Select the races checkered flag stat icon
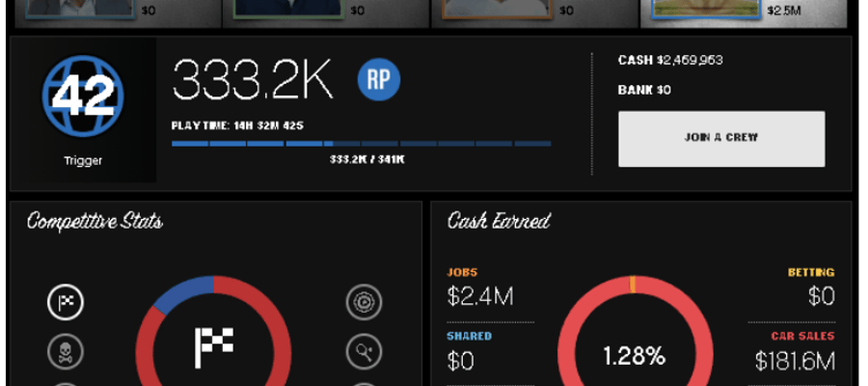Screen dimensions: 868x386 pos(66,302)
